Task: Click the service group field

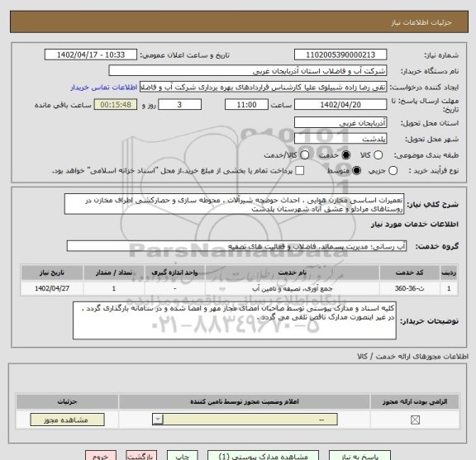Action: point(236,246)
